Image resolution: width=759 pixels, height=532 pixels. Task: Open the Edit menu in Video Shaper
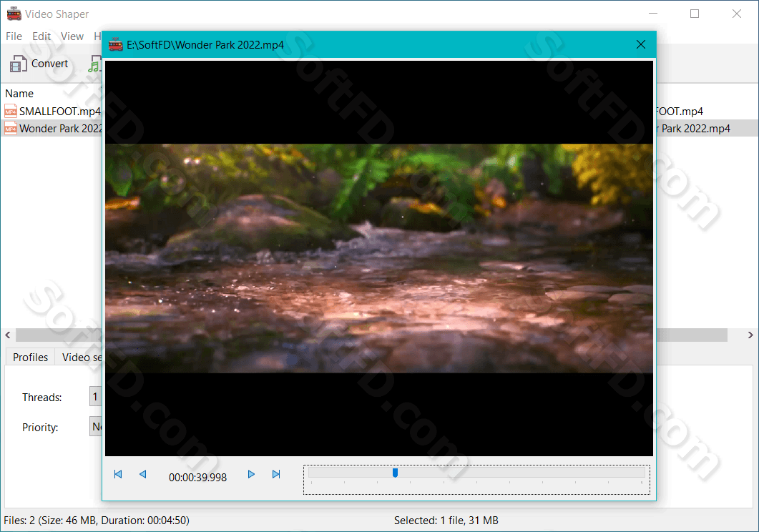click(41, 36)
